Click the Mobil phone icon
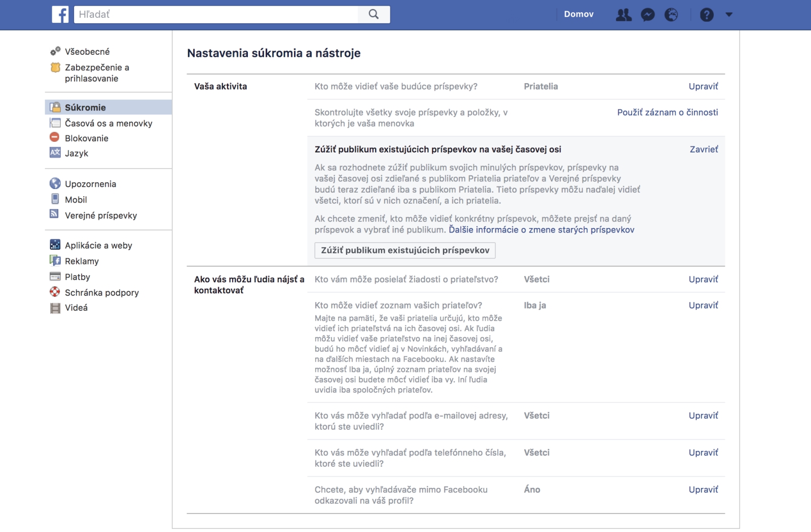This screenshot has width=811, height=532. [55, 199]
